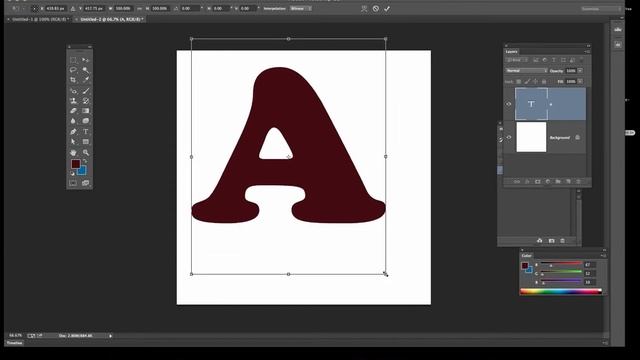
Task: Add a layer mask in Layers panel
Action: pos(538,182)
